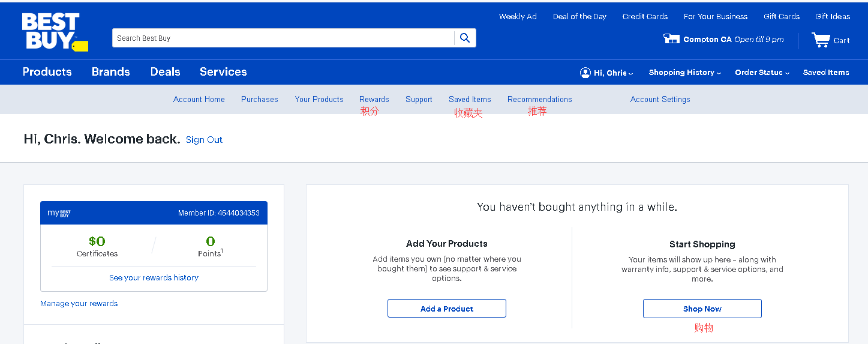
Task: Go to the Account Settings tab
Action: point(660,100)
